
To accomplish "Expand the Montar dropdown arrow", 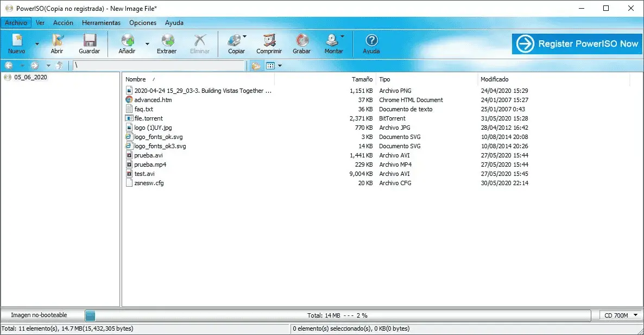I will click(x=342, y=36).
